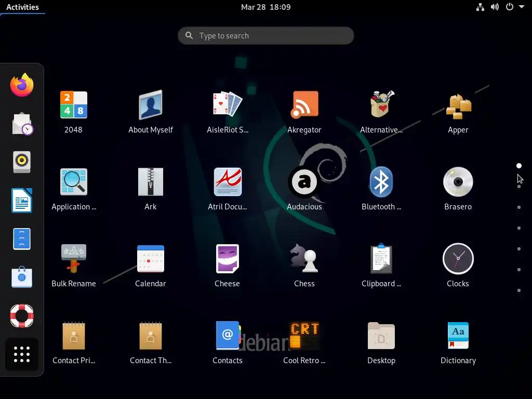Start AisleRiot Solitaire card game
This screenshot has width=532, height=399.
click(x=228, y=104)
